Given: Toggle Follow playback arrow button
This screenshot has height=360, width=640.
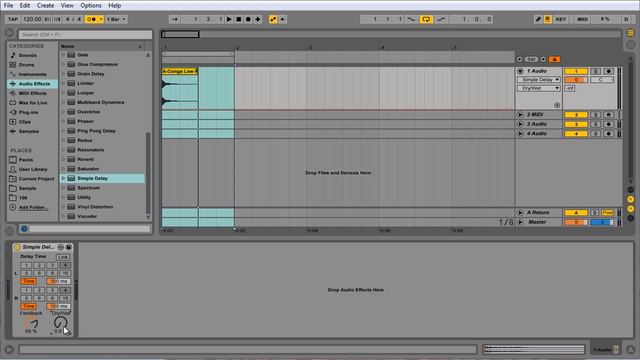Looking at the screenshot, I should 175,19.
